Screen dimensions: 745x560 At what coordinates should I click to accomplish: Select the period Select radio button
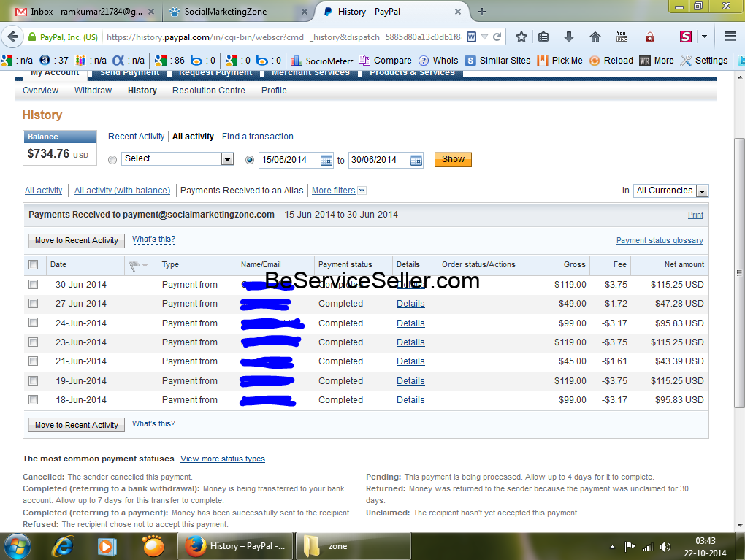112,160
